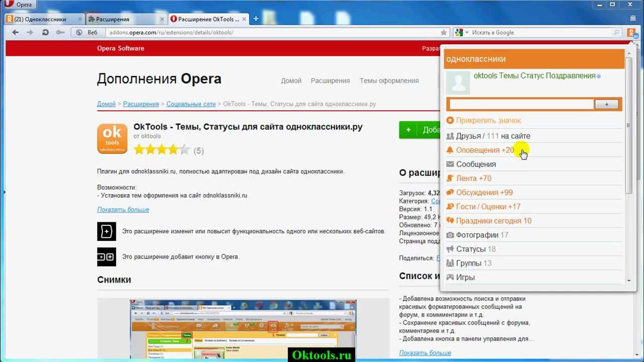Bookmark page with star icon
This screenshot has width=644, height=362.
tap(443, 32)
